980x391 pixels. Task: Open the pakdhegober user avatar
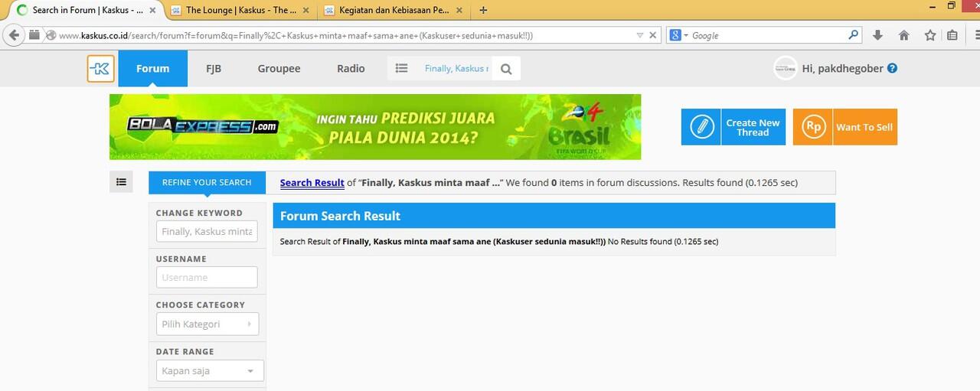click(x=786, y=68)
